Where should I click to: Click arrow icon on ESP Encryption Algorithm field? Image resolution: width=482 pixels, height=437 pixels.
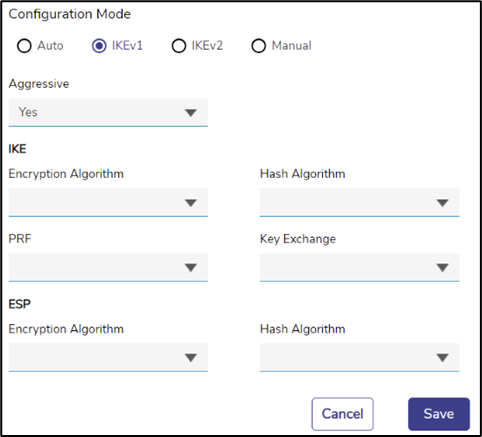click(191, 358)
